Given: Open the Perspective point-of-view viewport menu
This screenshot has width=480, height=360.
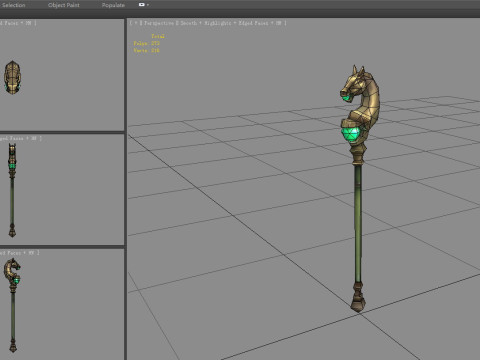Looking at the screenshot, I should click(x=159, y=23).
